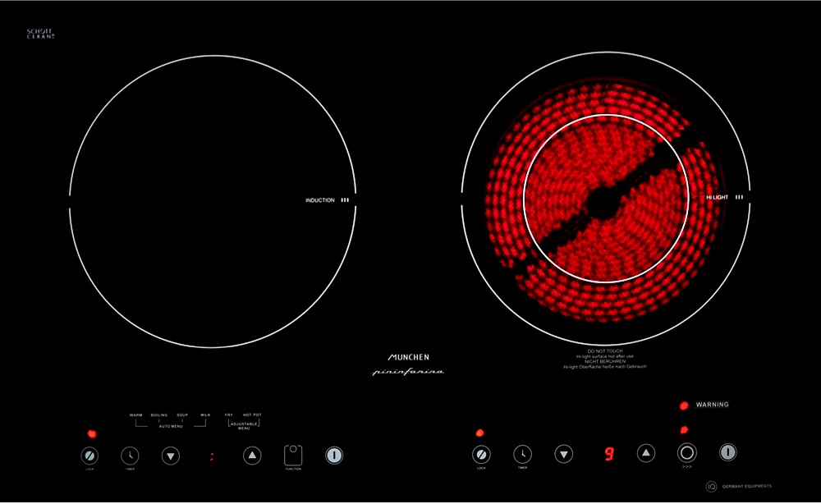The width and height of the screenshot is (821, 504).
Task: Lower Hi-Light heat level with down arrow
Action: [564, 454]
